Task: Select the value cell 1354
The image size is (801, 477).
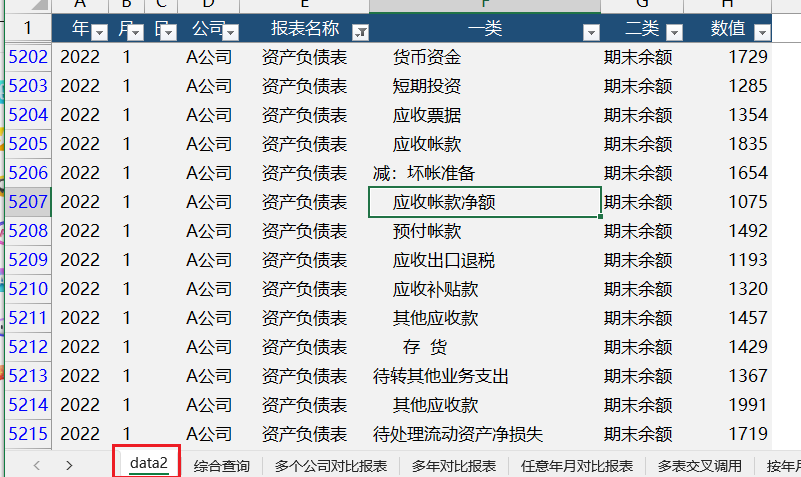Action: pyautogui.click(x=727, y=115)
